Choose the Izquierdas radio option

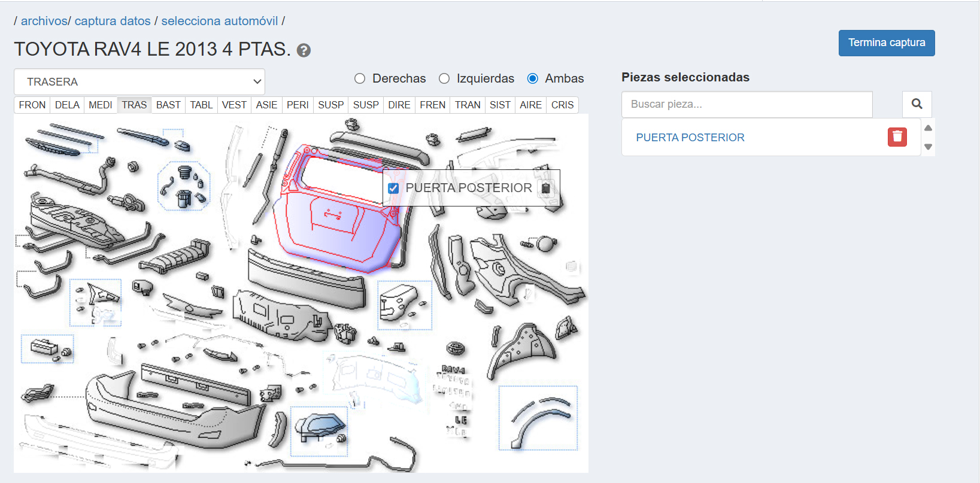[x=444, y=78]
